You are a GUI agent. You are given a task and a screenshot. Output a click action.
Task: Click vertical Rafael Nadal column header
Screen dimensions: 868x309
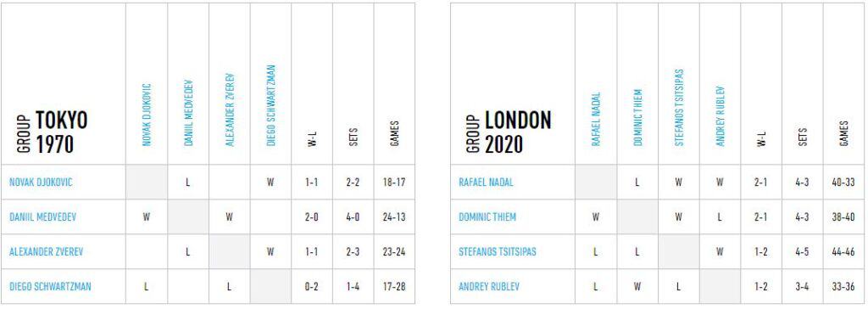[596, 120]
